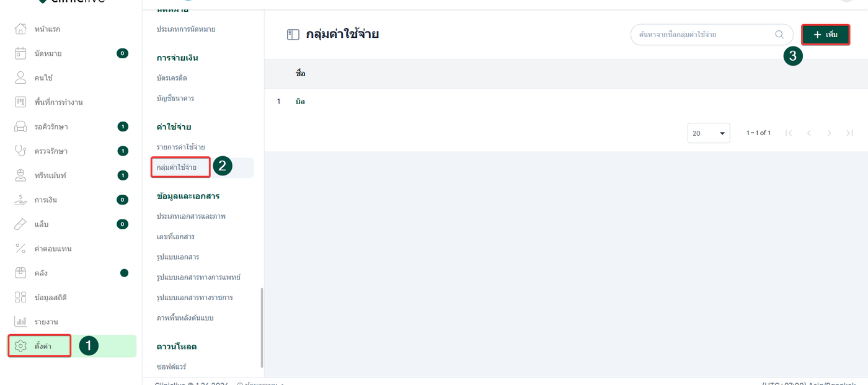Open the appointments calendar icon
The width and height of the screenshot is (868, 385).
coord(20,53)
